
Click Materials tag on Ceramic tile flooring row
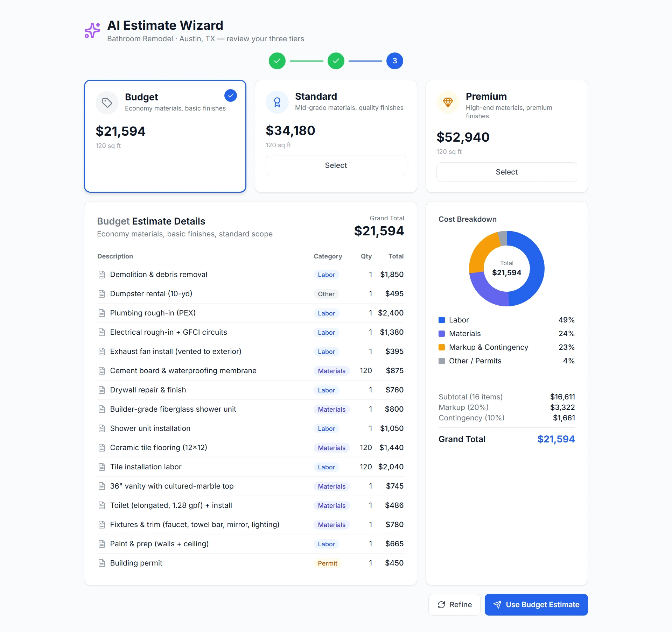331,448
